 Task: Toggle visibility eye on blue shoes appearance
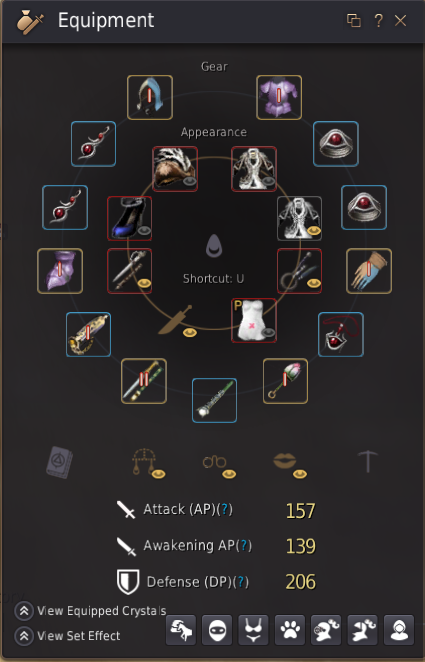coord(144,231)
